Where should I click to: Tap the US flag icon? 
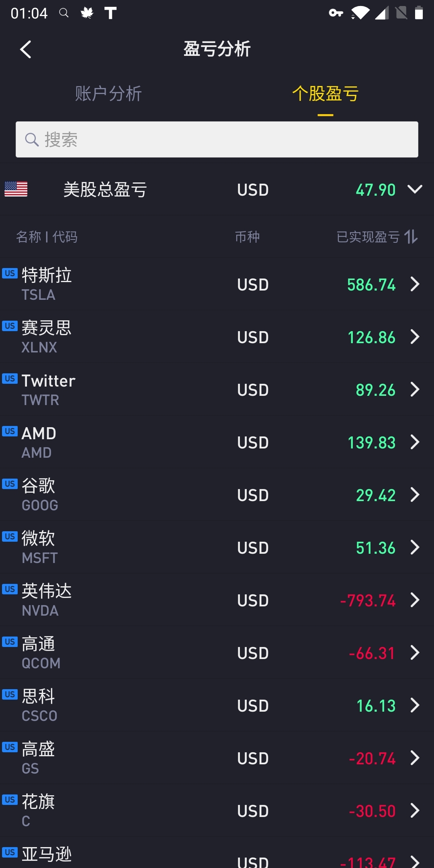pos(16,189)
